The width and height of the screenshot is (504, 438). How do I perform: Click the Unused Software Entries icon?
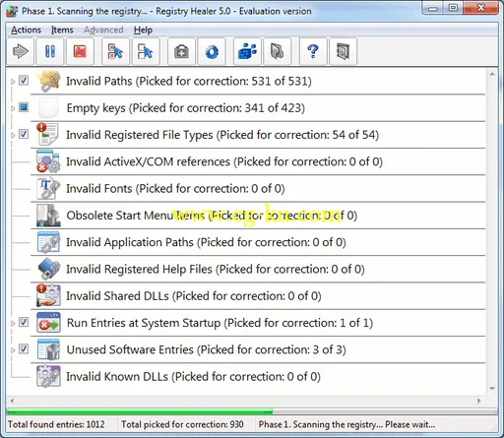[48, 349]
